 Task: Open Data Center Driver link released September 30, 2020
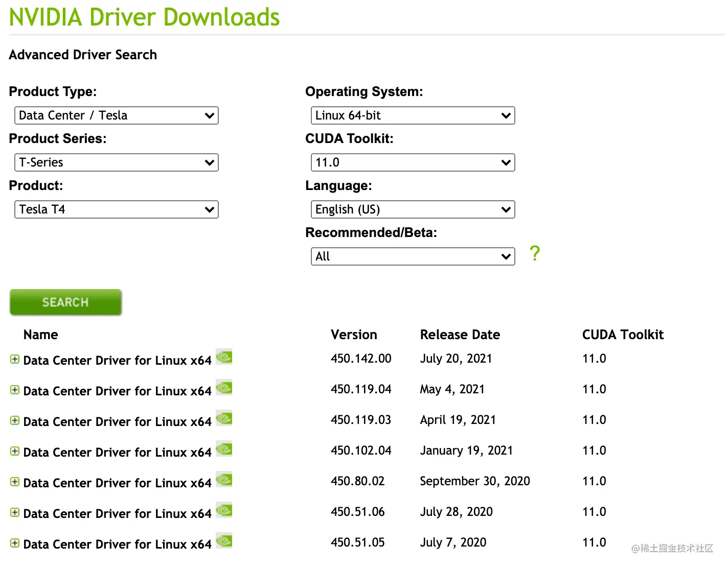118,483
